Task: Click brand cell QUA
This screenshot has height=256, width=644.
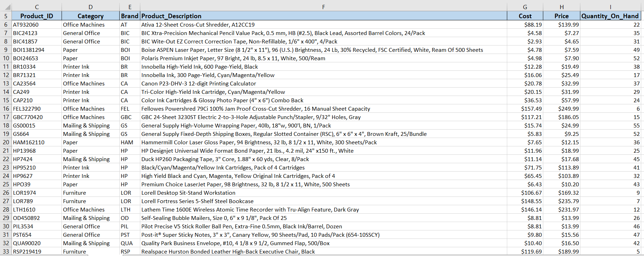Action: tap(130, 243)
